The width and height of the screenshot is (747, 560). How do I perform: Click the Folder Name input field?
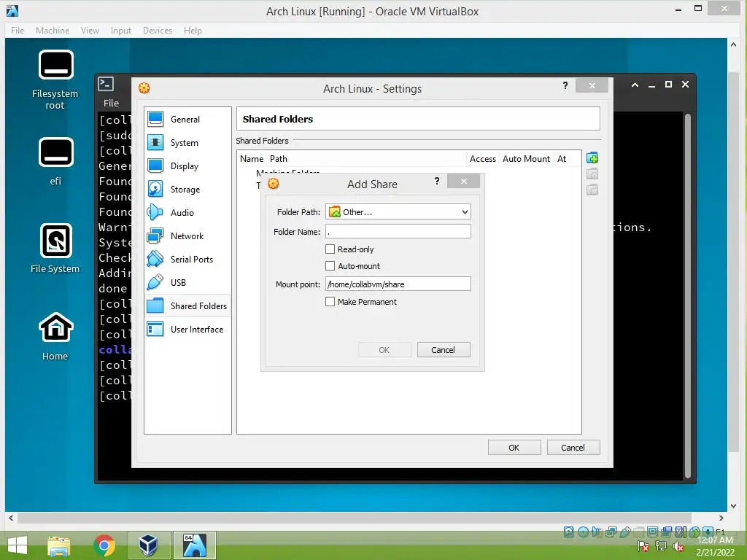(x=398, y=231)
